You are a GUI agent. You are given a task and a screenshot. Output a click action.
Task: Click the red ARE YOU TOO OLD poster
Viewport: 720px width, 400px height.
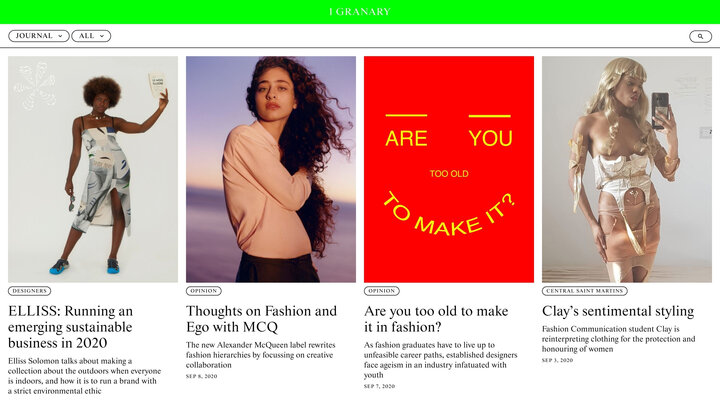[x=449, y=169]
